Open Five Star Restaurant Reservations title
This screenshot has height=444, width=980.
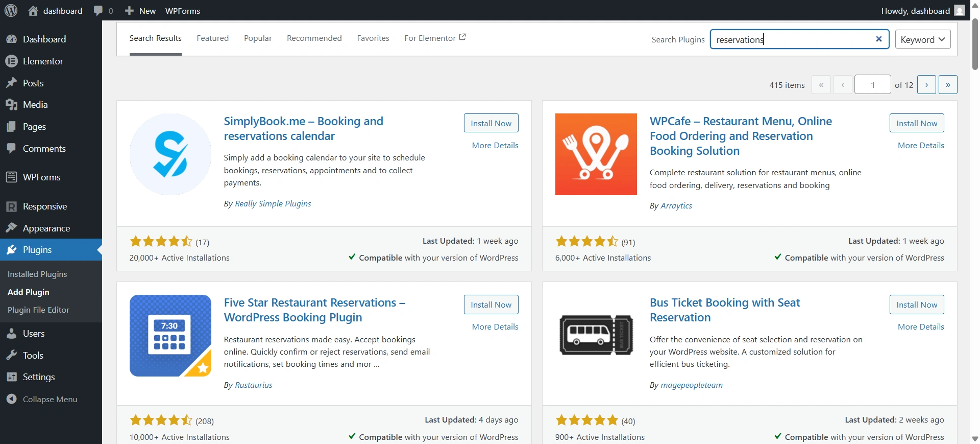pyautogui.click(x=314, y=310)
